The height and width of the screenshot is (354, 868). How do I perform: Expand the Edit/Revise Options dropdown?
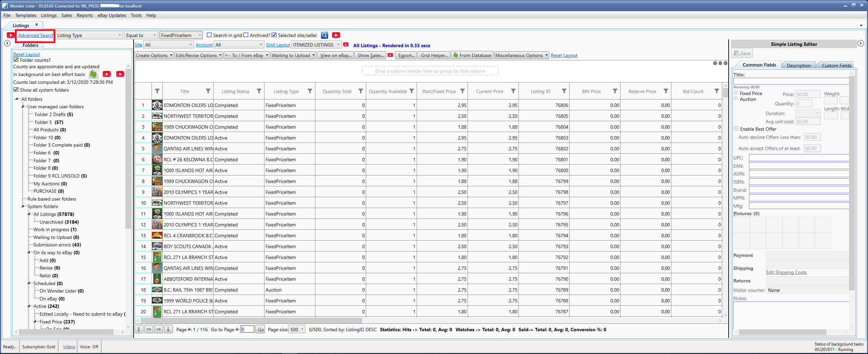click(x=199, y=55)
